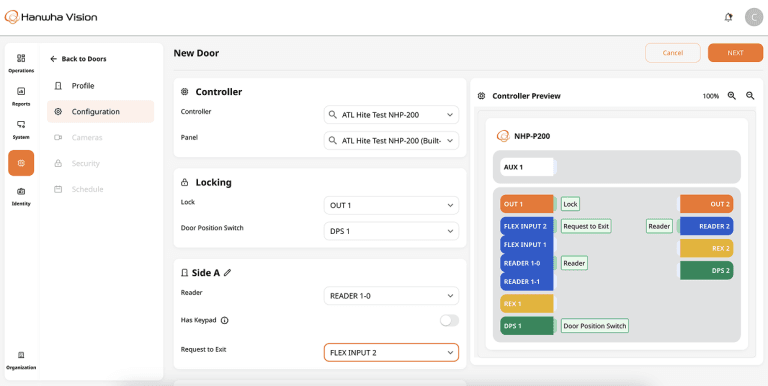Open the Panel dropdown
The image size is (768, 386).
(x=391, y=141)
